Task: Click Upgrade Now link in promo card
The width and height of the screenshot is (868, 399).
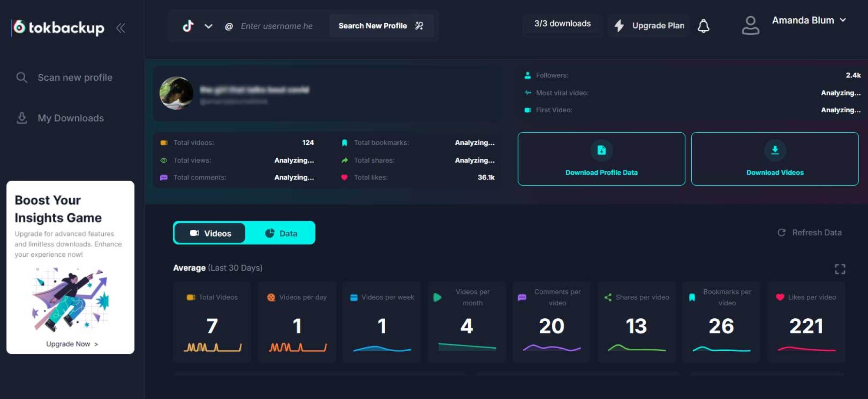Action: (72, 344)
